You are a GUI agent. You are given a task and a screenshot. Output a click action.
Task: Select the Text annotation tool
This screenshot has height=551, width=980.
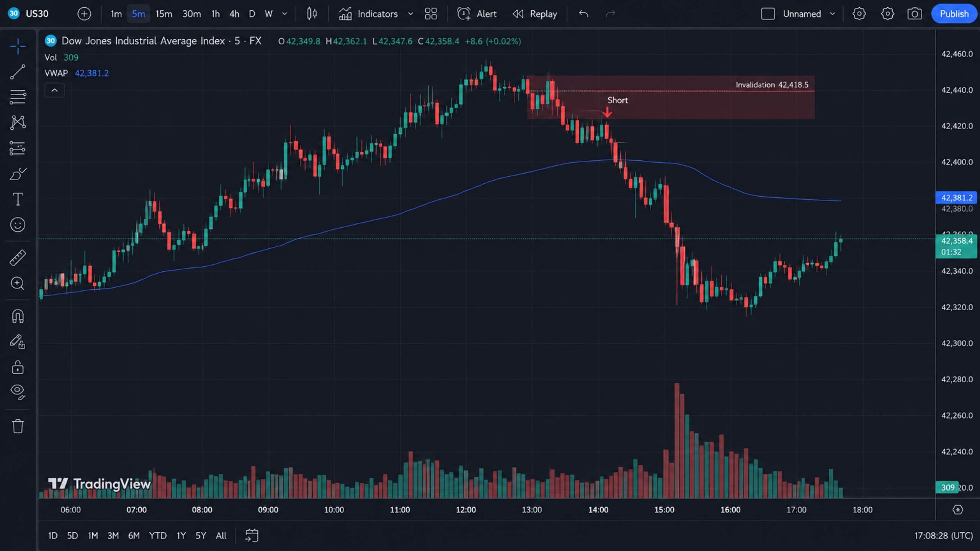tap(18, 199)
